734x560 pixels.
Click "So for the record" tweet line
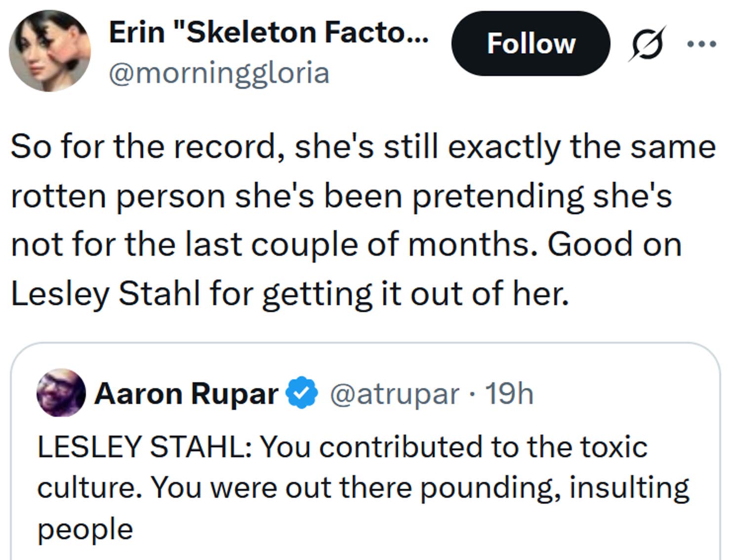(x=145, y=147)
